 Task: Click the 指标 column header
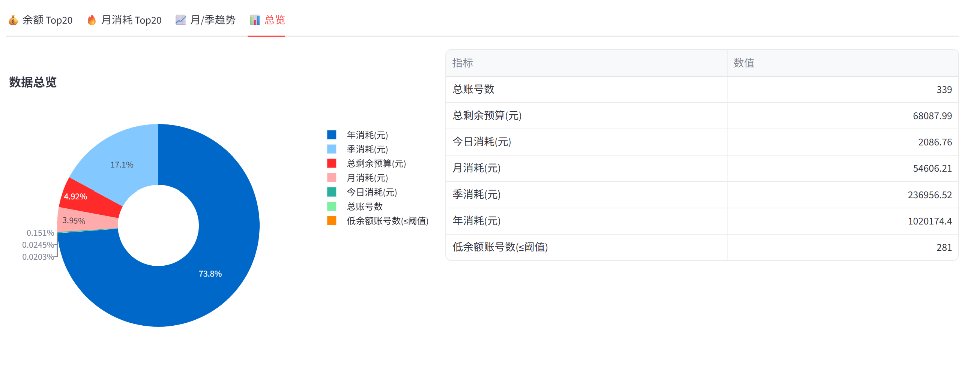(586, 63)
